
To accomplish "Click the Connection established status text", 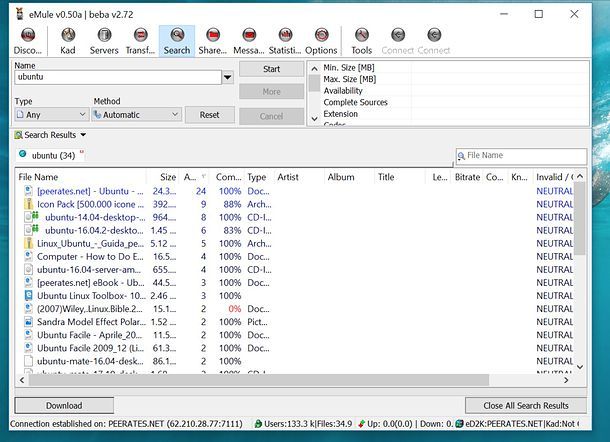I will pos(126,424).
